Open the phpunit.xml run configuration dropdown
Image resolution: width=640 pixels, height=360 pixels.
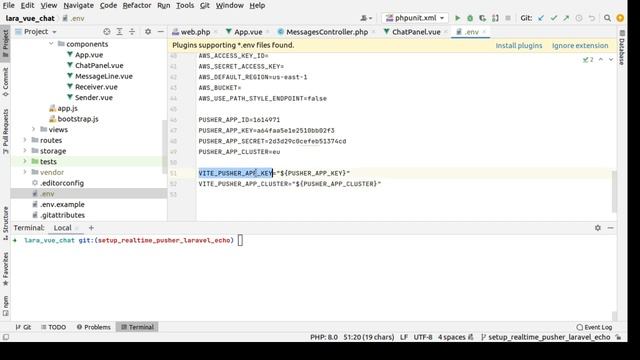coord(415,18)
